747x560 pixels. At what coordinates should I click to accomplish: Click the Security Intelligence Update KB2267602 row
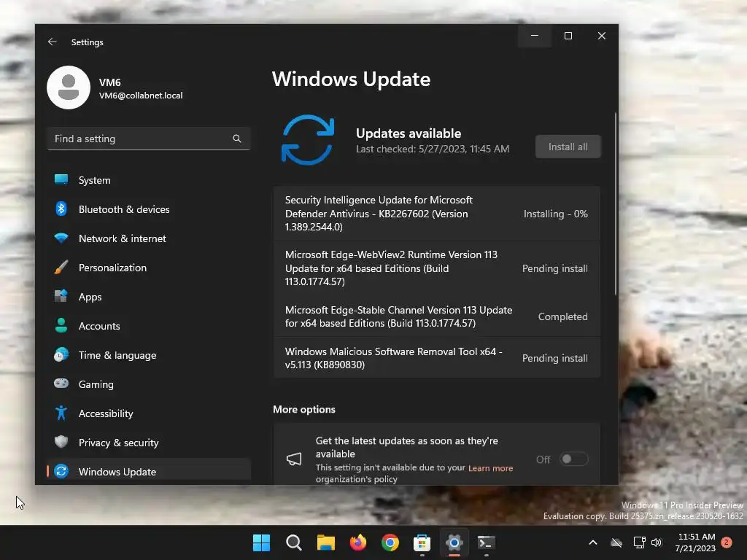tap(437, 214)
